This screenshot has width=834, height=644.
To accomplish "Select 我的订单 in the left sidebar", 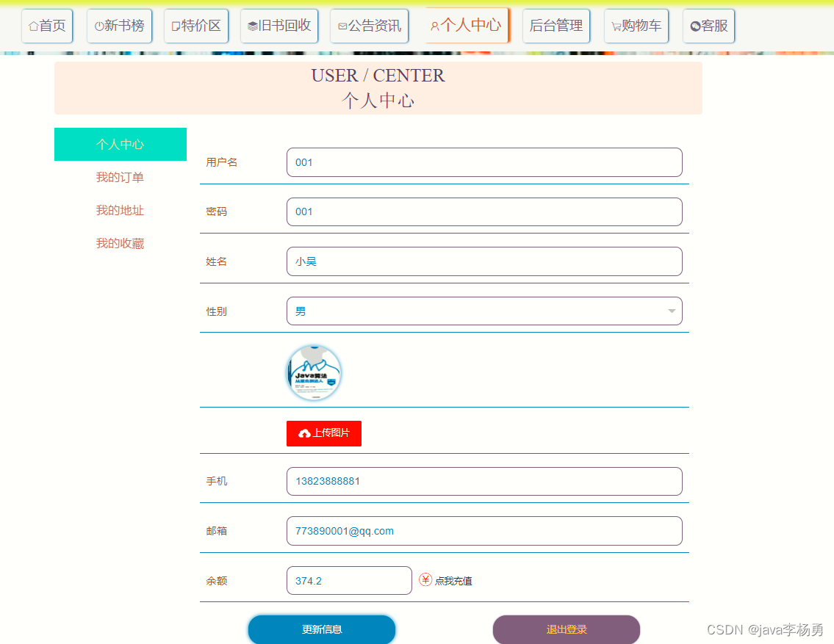I will (x=120, y=178).
